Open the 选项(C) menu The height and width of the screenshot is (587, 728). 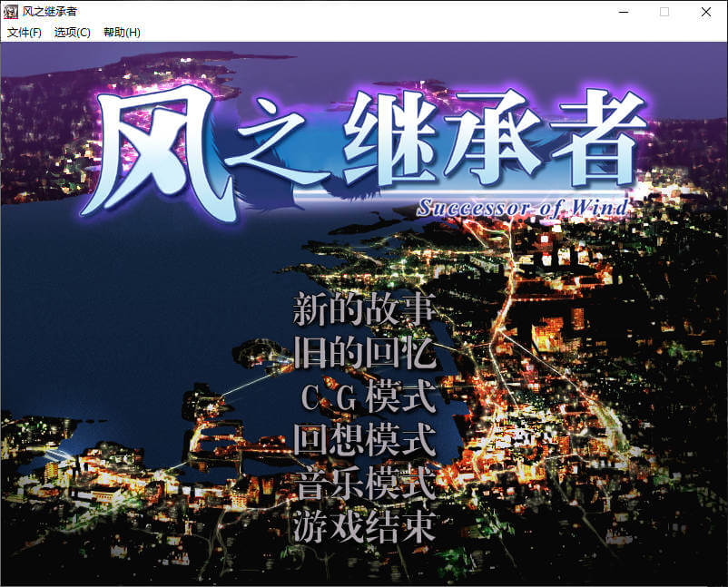pyautogui.click(x=73, y=33)
